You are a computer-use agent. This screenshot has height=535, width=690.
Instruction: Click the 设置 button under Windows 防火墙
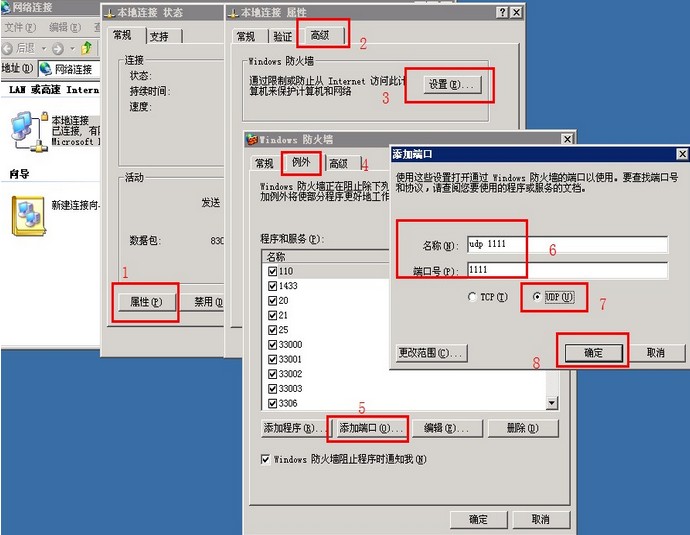click(x=449, y=85)
